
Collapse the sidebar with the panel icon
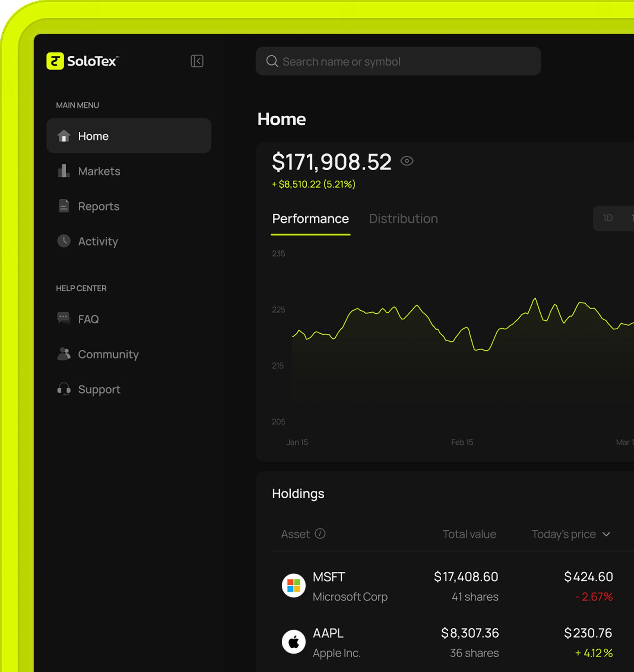pos(197,61)
